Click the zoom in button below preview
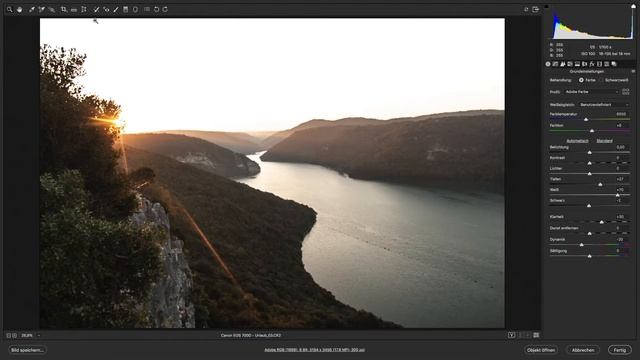The width and height of the screenshot is (640, 360). 15,336
